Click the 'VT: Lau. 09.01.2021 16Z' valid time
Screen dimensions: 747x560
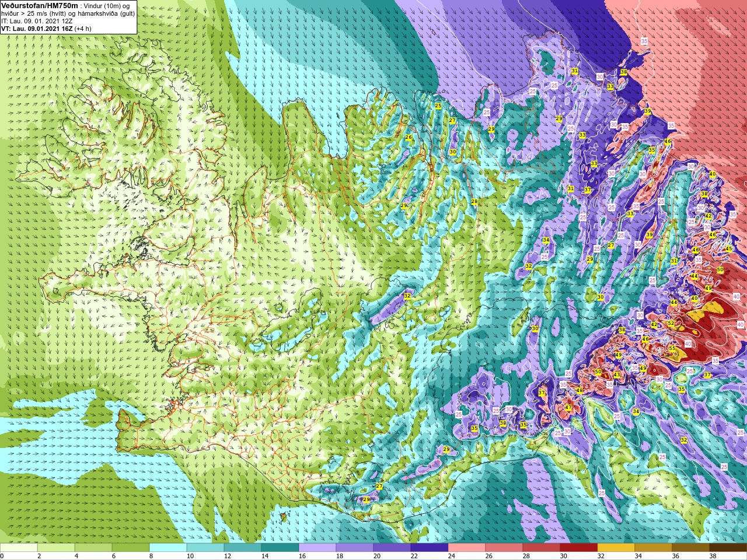(37, 29)
